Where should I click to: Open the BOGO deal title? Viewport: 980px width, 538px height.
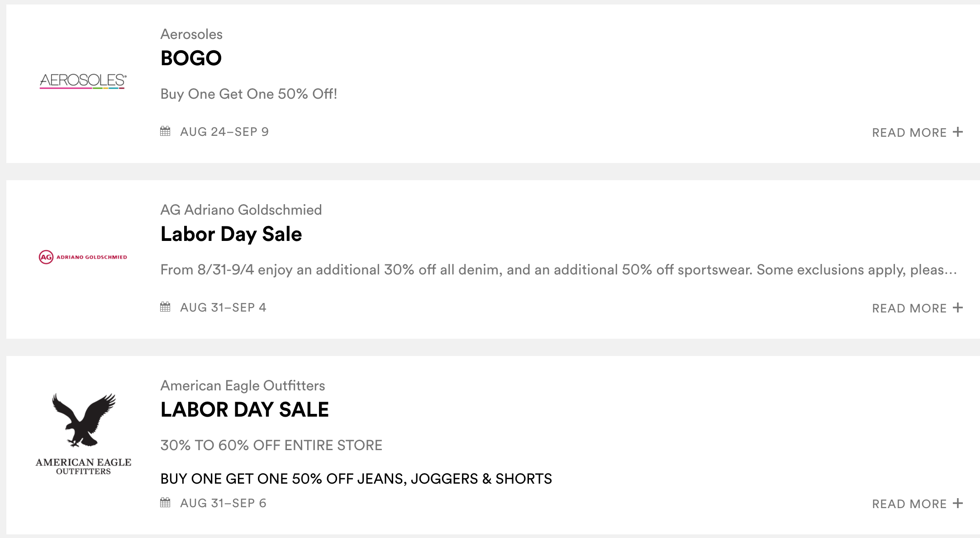(191, 58)
